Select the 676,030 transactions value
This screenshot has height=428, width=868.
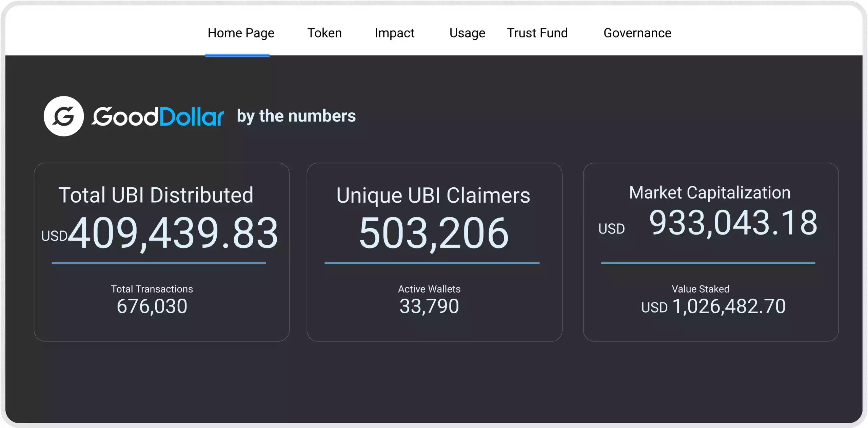(152, 306)
